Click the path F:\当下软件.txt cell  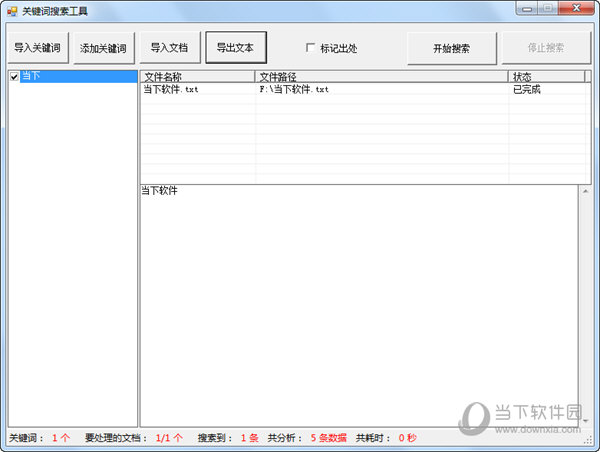click(294, 89)
